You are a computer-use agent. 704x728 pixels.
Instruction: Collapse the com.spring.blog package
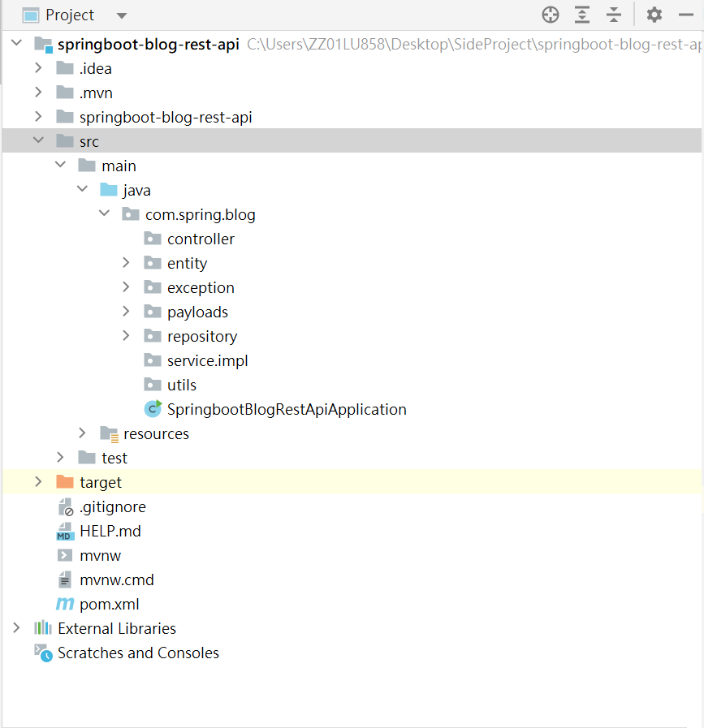(x=105, y=213)
